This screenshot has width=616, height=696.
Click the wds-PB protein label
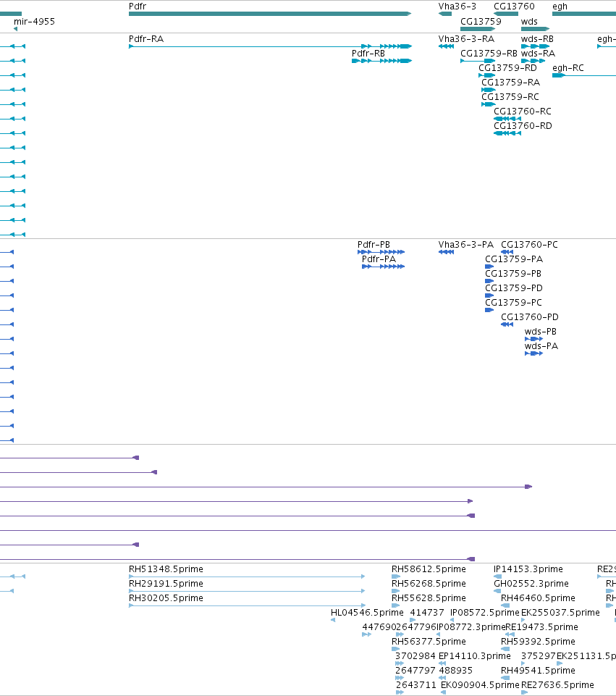[x=540, y=332]
